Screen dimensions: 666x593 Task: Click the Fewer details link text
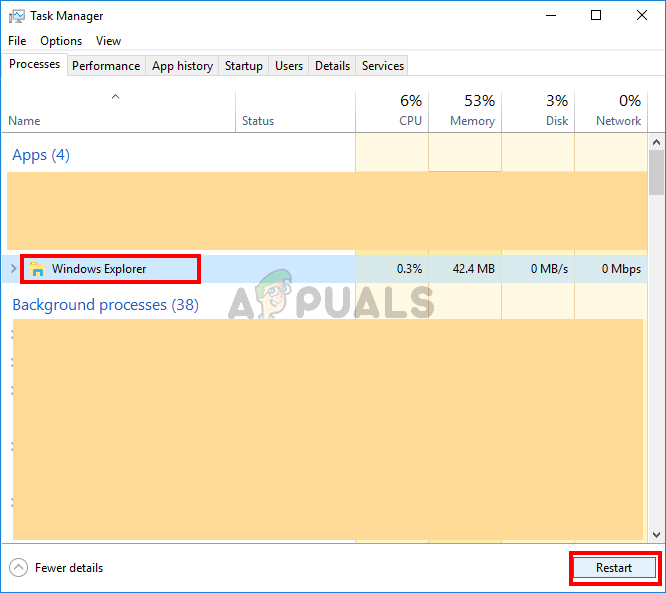click(x=69, y=568)
